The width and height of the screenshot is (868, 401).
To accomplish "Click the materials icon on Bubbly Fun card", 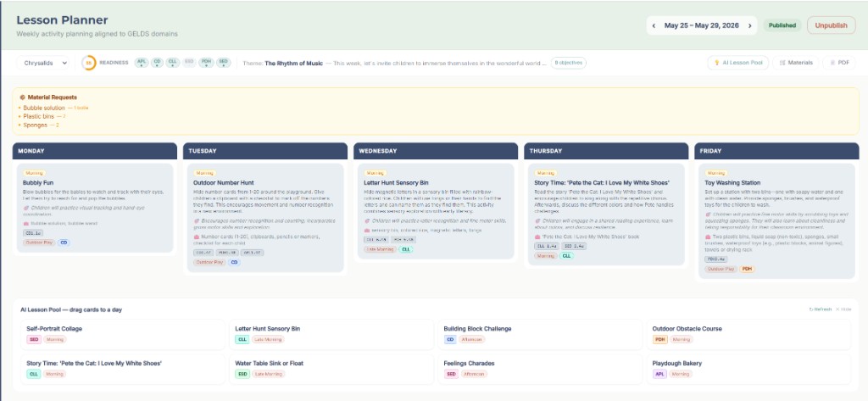I will [x=25, y=223].
